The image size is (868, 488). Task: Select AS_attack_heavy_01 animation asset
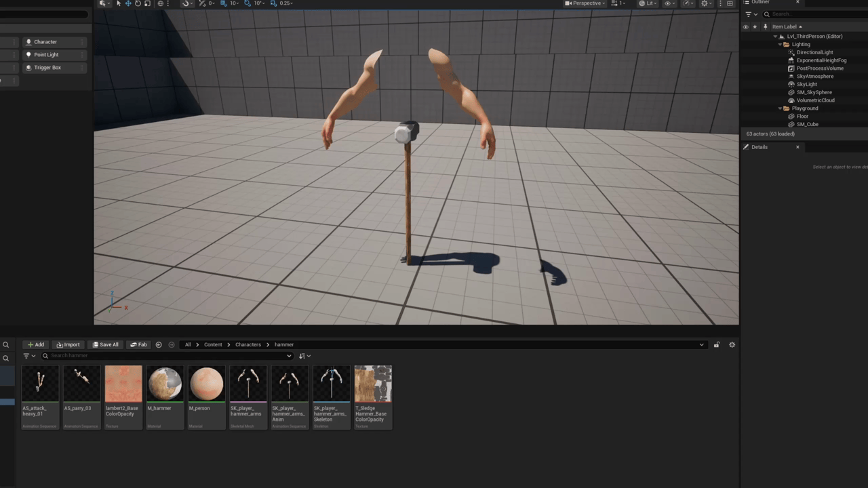[40, 397]
